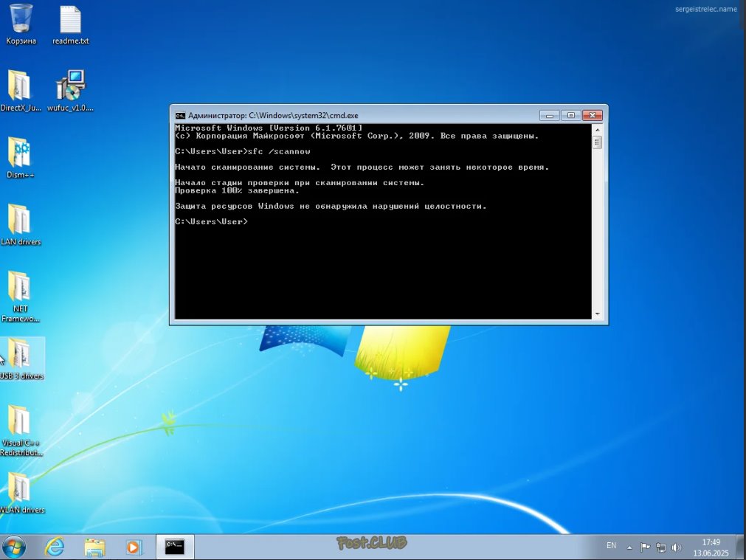Select the WLAN drivers folder icon
This screenshot has height=560, width=746.
(22, 493)
